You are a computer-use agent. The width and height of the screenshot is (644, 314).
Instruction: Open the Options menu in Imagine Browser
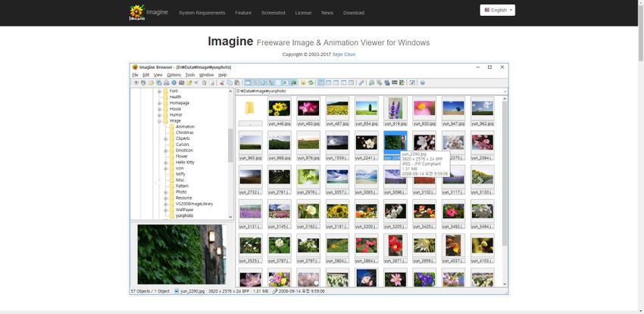[174, 75]
